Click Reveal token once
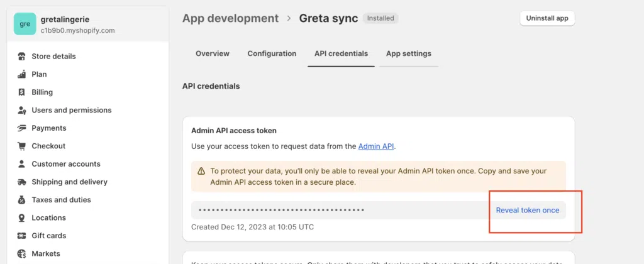Image resolution: width=644 pixels, height=264 pixels. [527, 210]
